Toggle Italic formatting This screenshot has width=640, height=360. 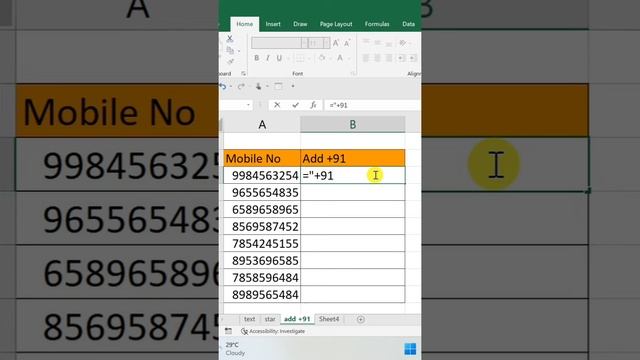268,58
